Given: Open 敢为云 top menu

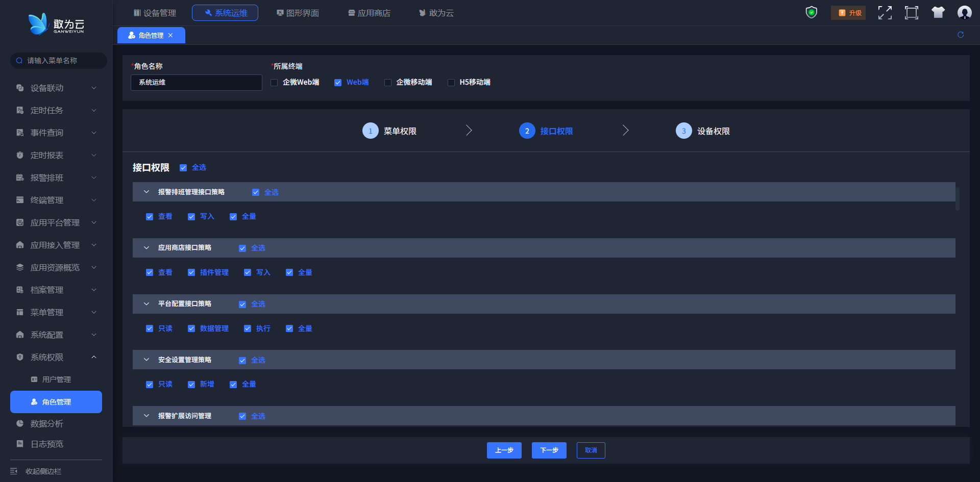Looking at the screenshot, I should click(x=436, y=13).
